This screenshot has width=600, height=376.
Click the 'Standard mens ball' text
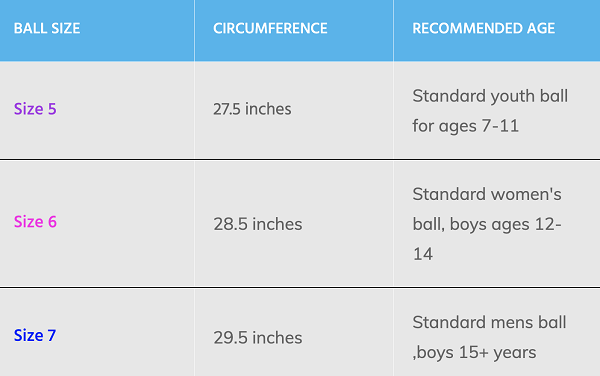(x=489, y=322)
